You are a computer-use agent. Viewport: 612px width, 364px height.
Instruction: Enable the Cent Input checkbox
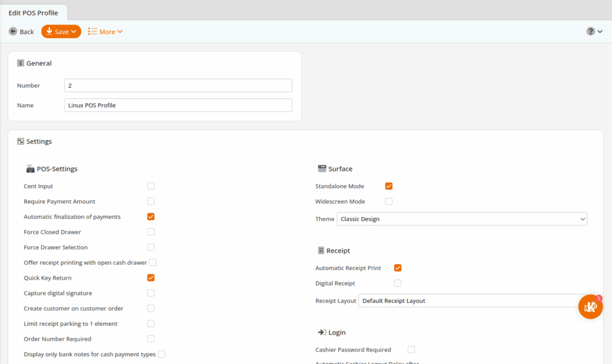click(151, 186)
